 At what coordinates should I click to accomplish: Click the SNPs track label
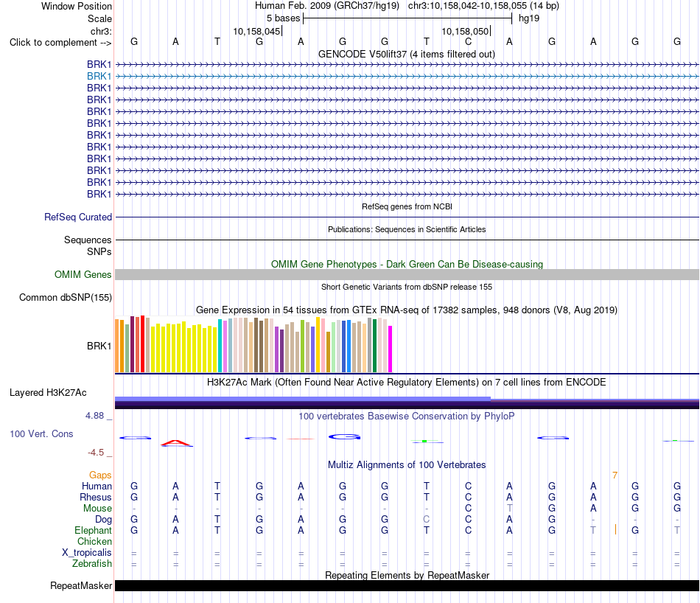pos(99,251)
